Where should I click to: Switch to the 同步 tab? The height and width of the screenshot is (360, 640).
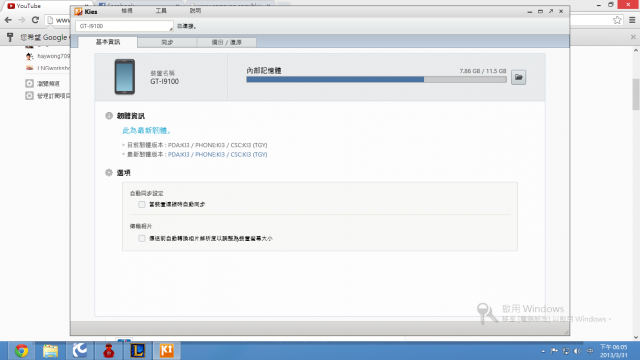(x=167, y=42)
